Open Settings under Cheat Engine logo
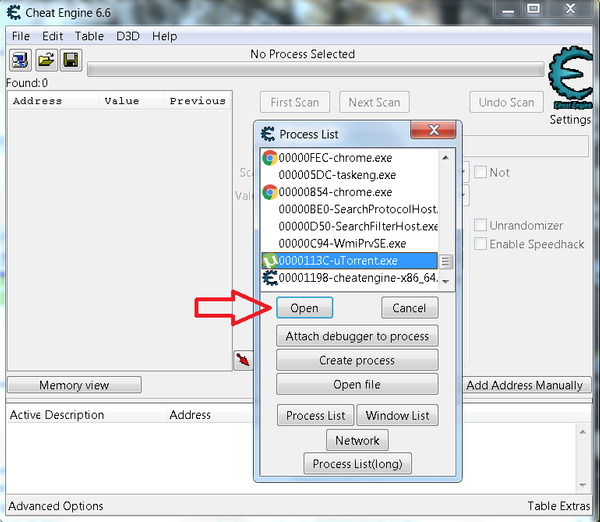This screenshot has width=600, height=522. click(570, 120)
